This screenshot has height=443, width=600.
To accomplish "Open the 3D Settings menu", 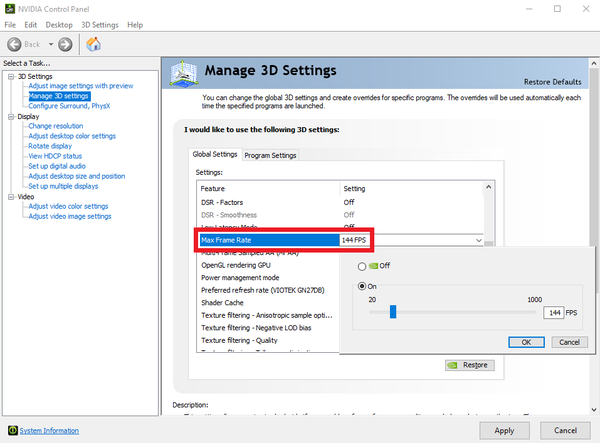I will (x=99, y=24).
